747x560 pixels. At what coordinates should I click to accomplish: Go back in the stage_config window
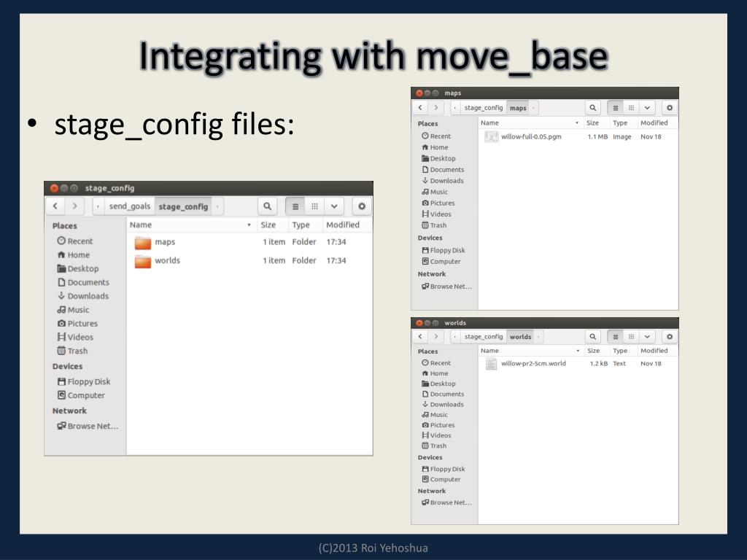tap(55, 206)
